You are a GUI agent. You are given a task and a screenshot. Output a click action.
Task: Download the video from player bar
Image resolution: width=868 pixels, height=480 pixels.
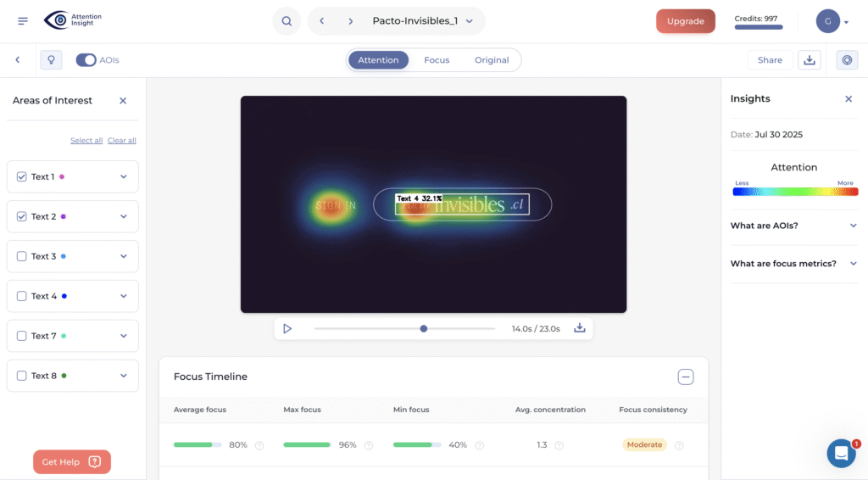pyautogui.click(x=580, y=329)
